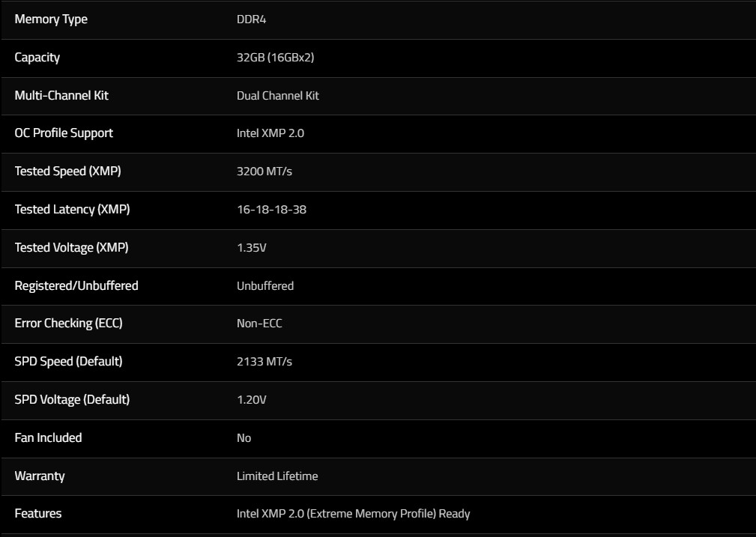Click the Registered/Unbuffered label
756x537 pixels.
coord(76,285)
